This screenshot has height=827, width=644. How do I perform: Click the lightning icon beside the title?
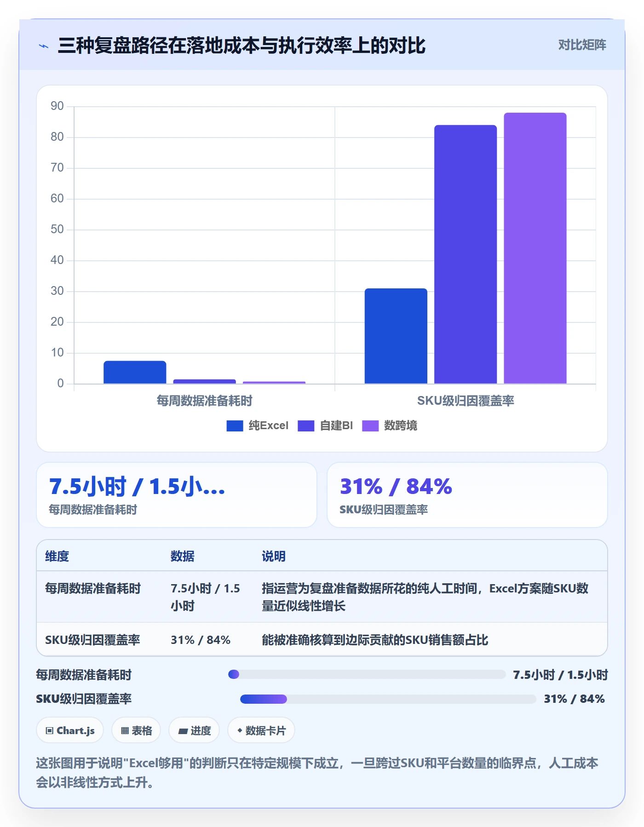click(x=44, y=46)
